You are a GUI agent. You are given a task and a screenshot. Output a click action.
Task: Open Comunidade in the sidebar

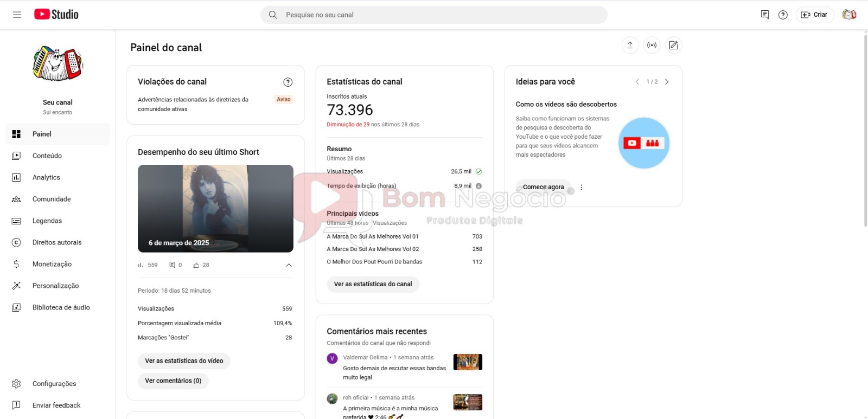tap(58, 199)
